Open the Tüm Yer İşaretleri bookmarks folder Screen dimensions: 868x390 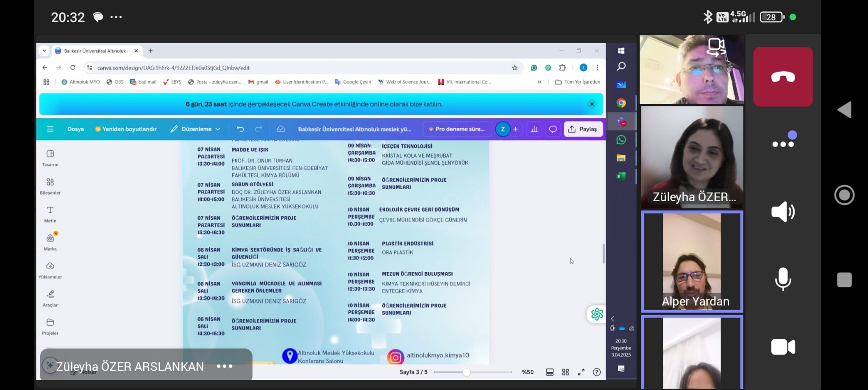point(578,82)
